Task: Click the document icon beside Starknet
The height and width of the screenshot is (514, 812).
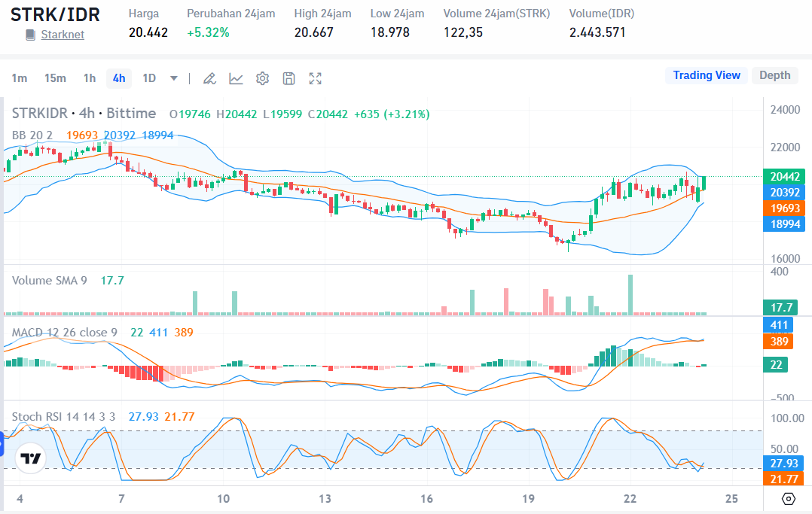Action: coord(28,35)
